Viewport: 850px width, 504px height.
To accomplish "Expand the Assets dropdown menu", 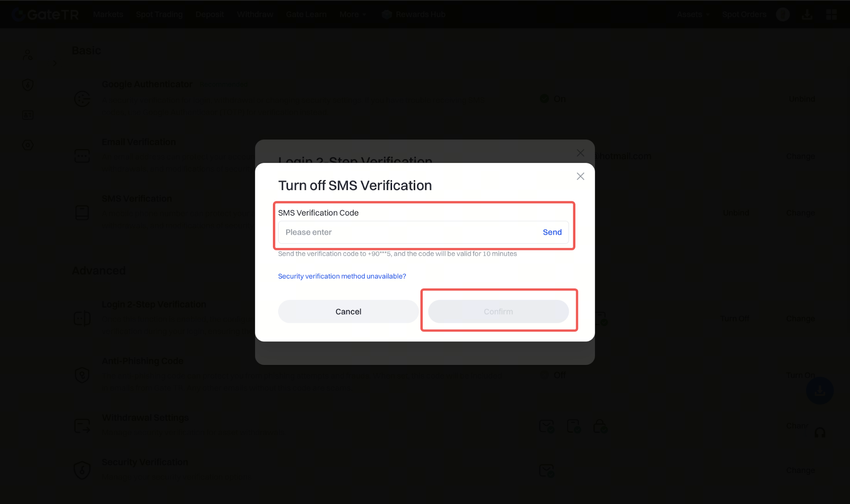I will coord(693,14).
